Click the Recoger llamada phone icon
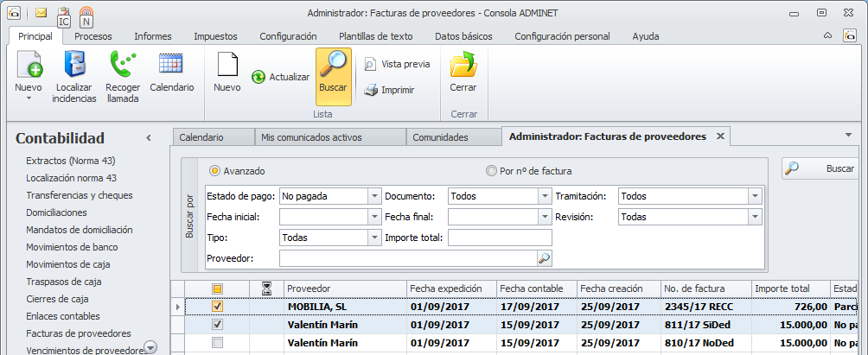Viewport: 868px width, 355px height. (122, 66)
